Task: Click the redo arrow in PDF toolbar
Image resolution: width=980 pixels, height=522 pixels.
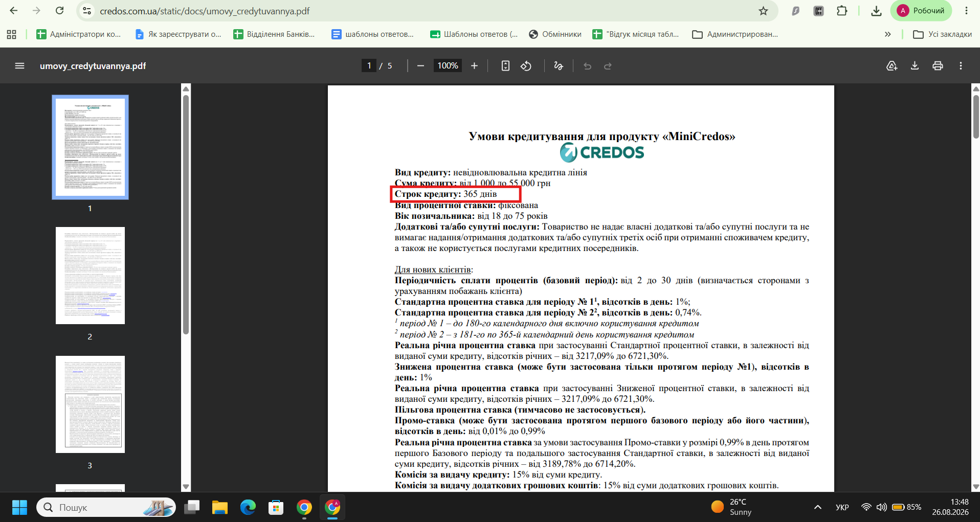Action: click(608, 66)
